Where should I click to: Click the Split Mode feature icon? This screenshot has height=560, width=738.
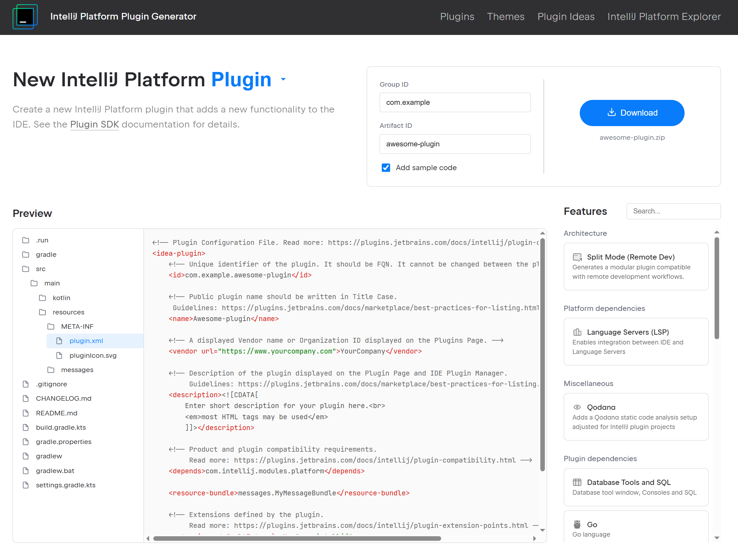tap(577, 257)
